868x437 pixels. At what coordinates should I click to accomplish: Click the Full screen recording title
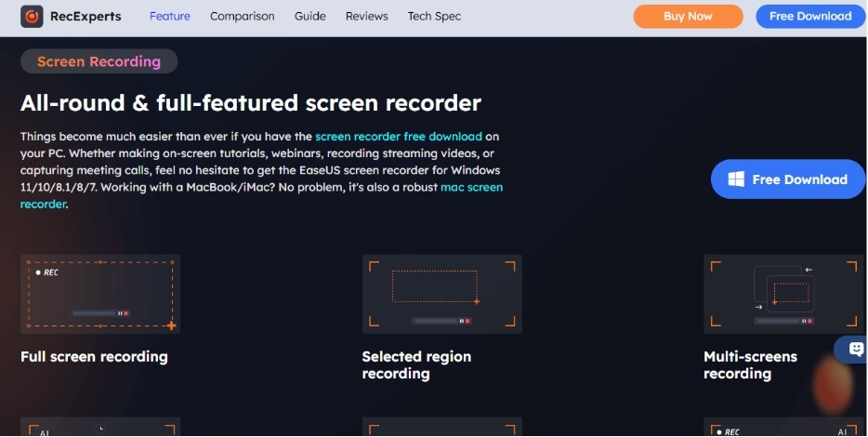(x=94, y=357)
